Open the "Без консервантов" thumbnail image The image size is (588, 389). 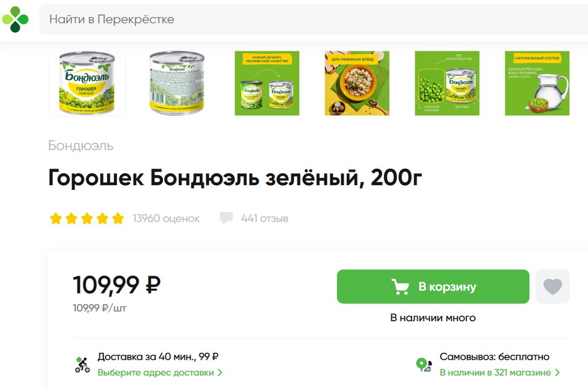click(447, 83)
